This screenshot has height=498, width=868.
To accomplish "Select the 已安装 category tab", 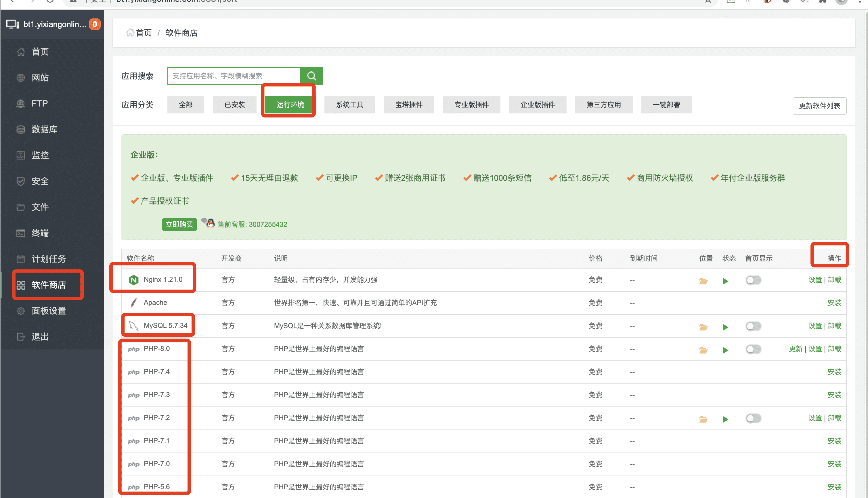I will click(234, 105).
